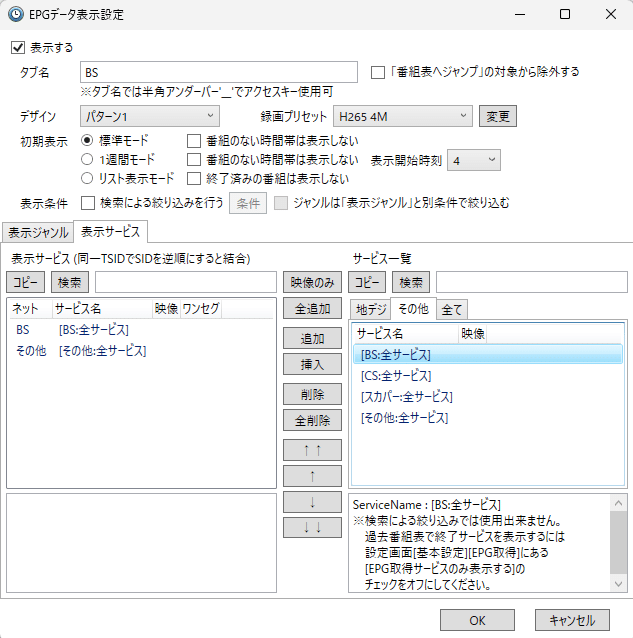633x638 pixels.
Task: Select [BS:全サービス] in サービス一覧
Action: point(488,354)
